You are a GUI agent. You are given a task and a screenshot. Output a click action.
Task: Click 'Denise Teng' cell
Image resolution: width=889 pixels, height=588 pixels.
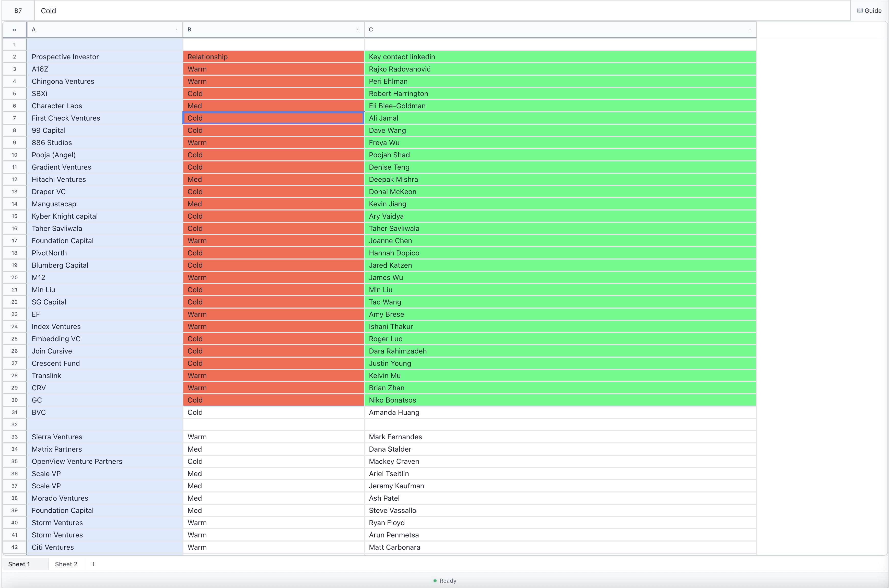tap(560, 167)
